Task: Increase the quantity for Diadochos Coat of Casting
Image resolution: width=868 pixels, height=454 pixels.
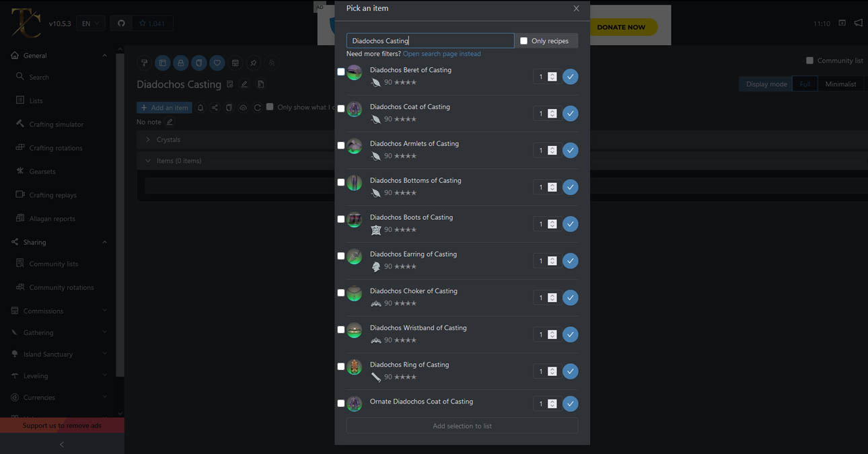Action: (x=552, y=110)
